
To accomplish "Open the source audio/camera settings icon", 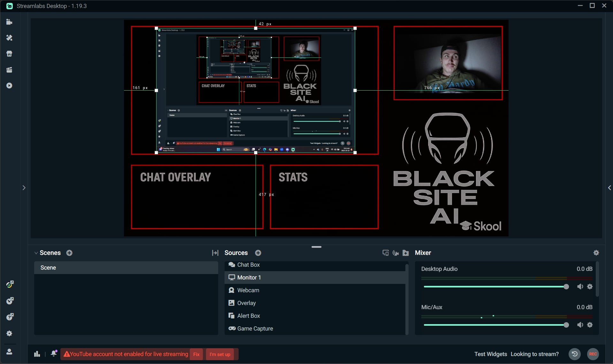I will click(395, 253).
